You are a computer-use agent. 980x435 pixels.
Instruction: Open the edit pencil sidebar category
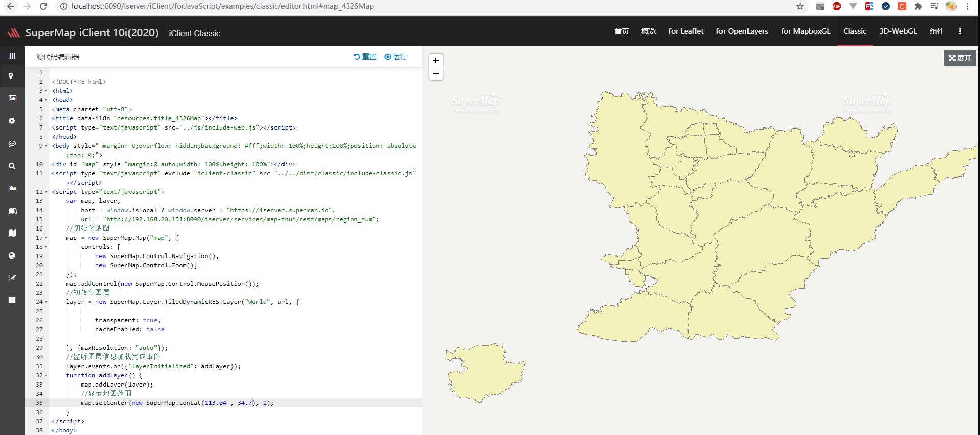pyautogui.click(x=12, y=278)
